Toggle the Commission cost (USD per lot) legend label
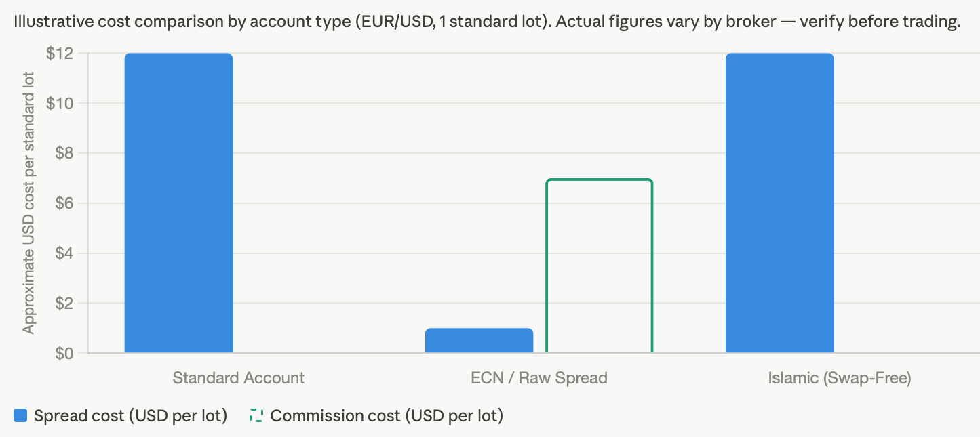 click(387, 415)
